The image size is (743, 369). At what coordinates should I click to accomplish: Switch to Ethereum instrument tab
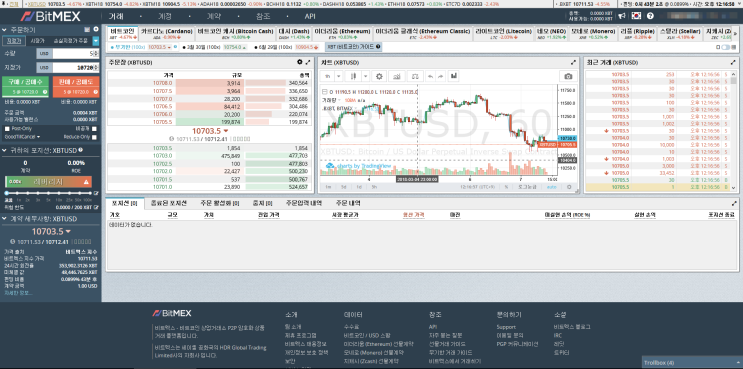[342, 33]
